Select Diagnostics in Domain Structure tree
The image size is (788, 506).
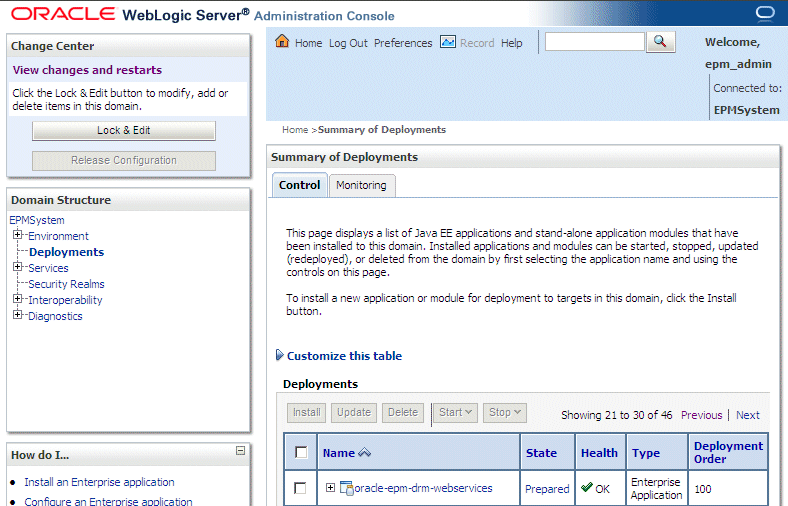click(x=55, y=316)
